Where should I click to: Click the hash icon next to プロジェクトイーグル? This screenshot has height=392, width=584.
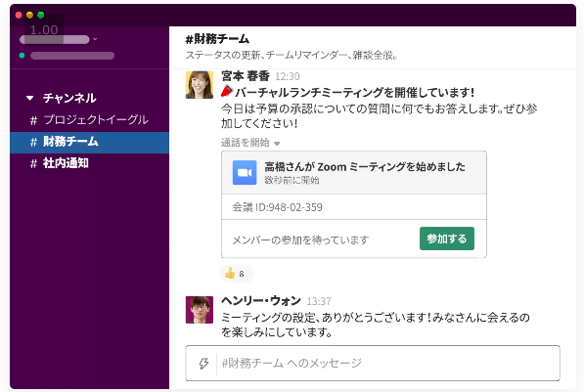click(33, 120)
